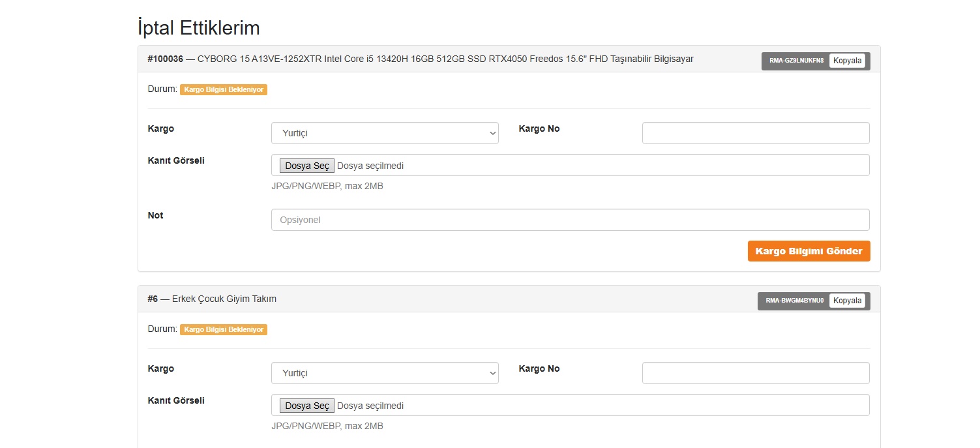Click the RMA-BWGM4BYNU0 code badge

click(x=794, y=301)
